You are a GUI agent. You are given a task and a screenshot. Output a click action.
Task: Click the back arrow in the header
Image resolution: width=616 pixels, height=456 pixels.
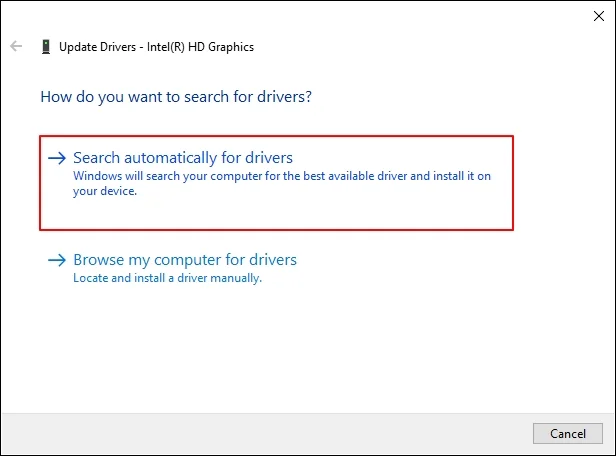(x=16, y=46)
